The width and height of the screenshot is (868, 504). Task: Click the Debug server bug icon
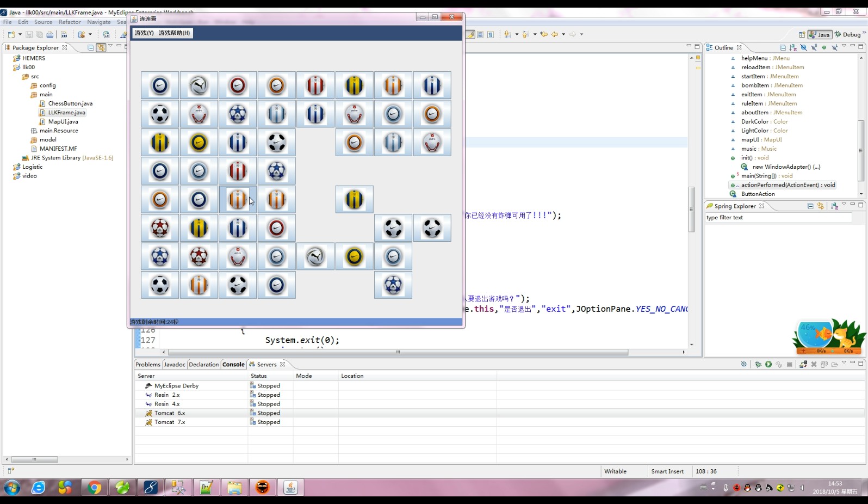coord(758,364)
